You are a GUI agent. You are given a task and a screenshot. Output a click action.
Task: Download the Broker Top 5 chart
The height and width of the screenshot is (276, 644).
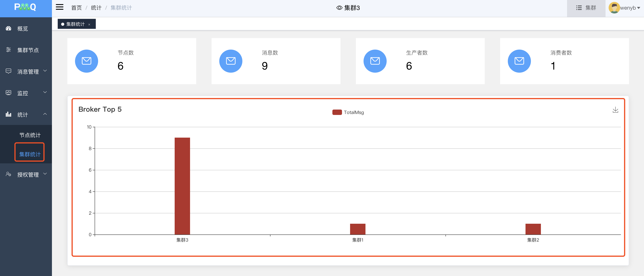[615, 110]
